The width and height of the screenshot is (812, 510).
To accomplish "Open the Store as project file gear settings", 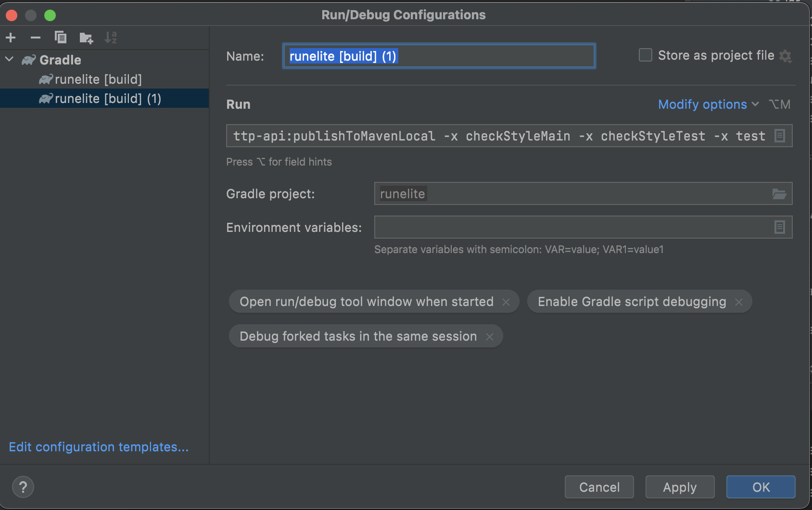I will pos(785,56).
